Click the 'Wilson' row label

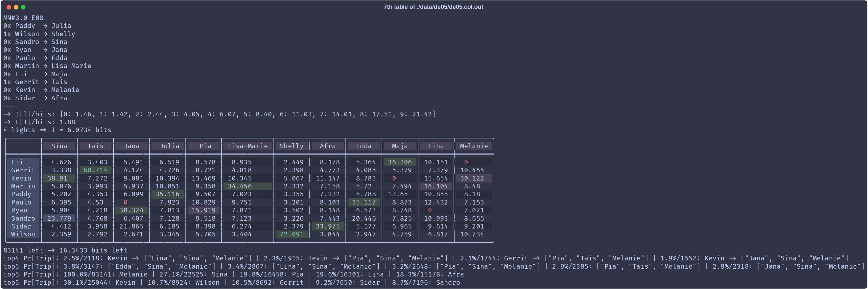click(23, 234)
